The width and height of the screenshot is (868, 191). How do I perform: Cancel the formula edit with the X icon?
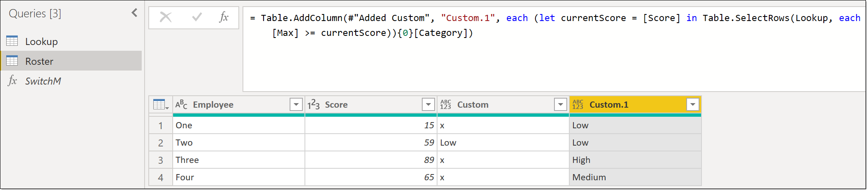point(166,17)
